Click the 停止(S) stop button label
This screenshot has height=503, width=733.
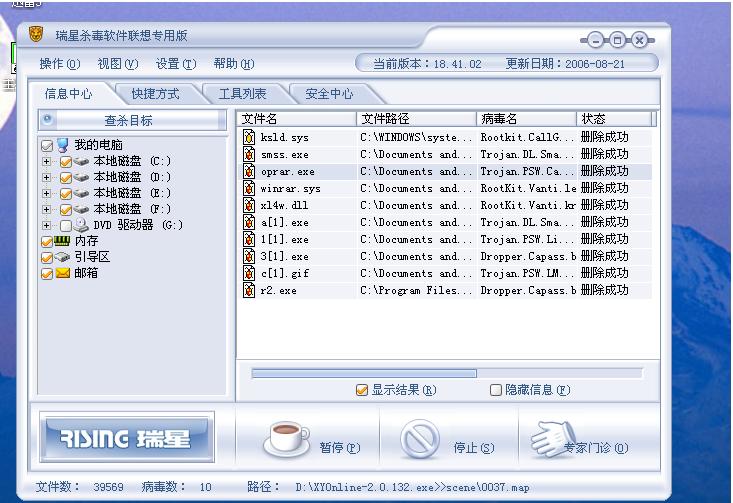(x=474, y=448)
